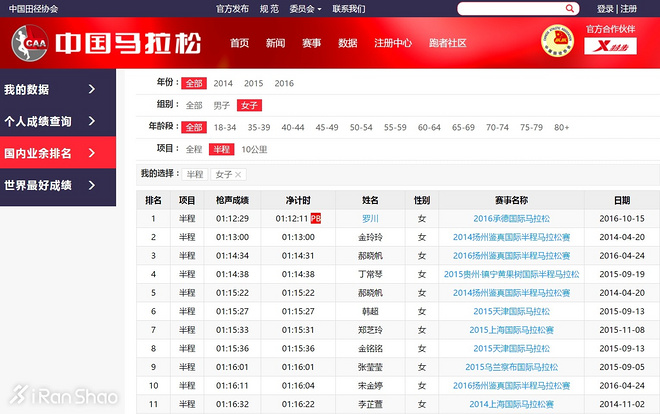The width and height of the screenshot is (660, 414).
Task: Click the red PB badge
Action: click(316, 218)
